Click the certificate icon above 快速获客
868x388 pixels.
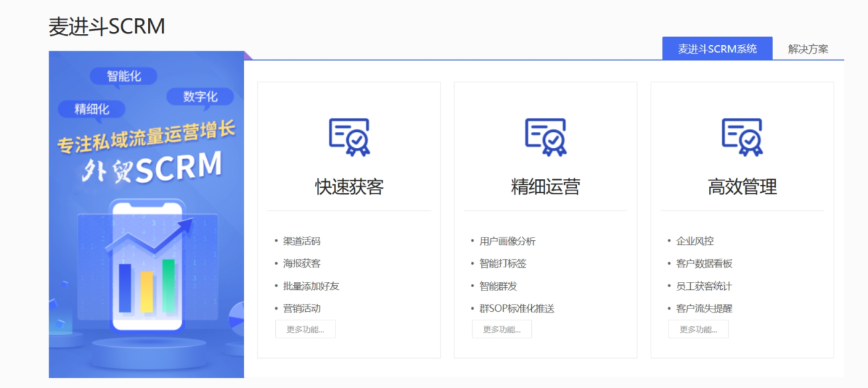(x=349, y=137)
